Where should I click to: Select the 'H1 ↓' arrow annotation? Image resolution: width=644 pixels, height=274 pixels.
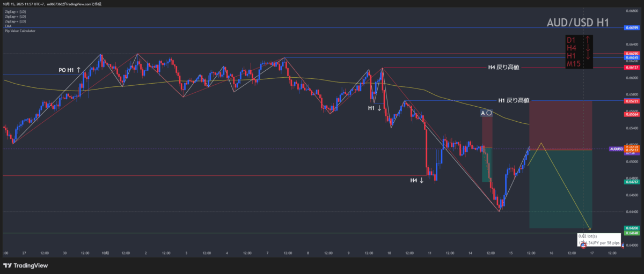coord(375,108)
